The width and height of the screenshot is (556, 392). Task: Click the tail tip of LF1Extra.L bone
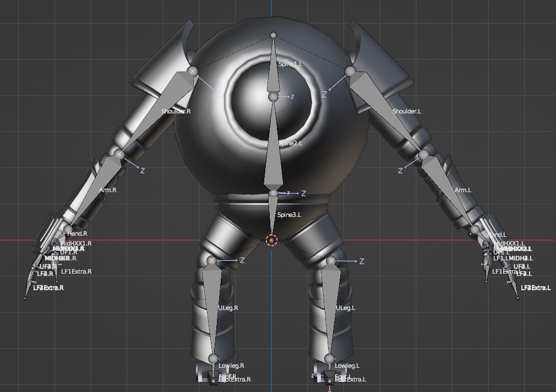487,282
